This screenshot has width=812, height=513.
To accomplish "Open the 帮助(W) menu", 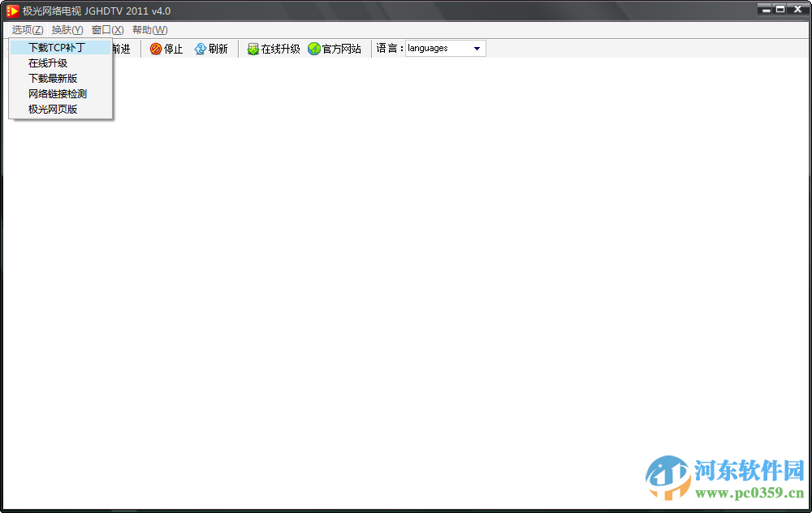I will (x=149, y=30).
